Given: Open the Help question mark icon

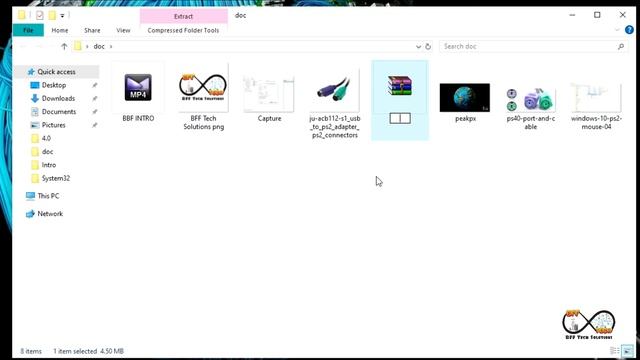Looking at the screenshot, I should coord(629,30).
